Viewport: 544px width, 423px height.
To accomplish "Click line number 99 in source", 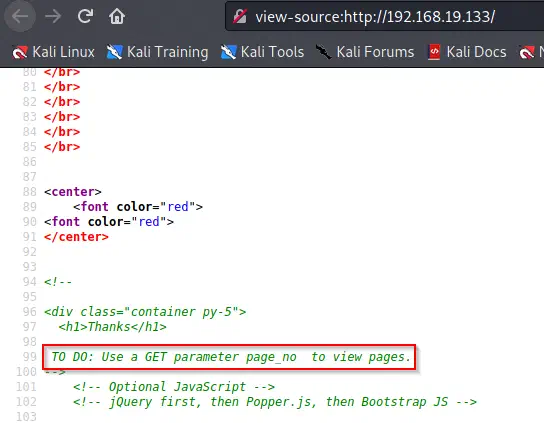I will point(29,357).
